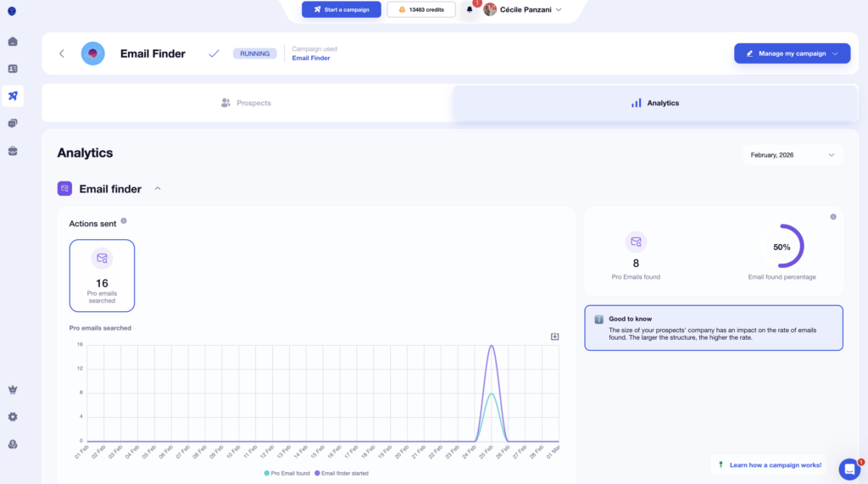Click the notification bell icon

point(470,9)
